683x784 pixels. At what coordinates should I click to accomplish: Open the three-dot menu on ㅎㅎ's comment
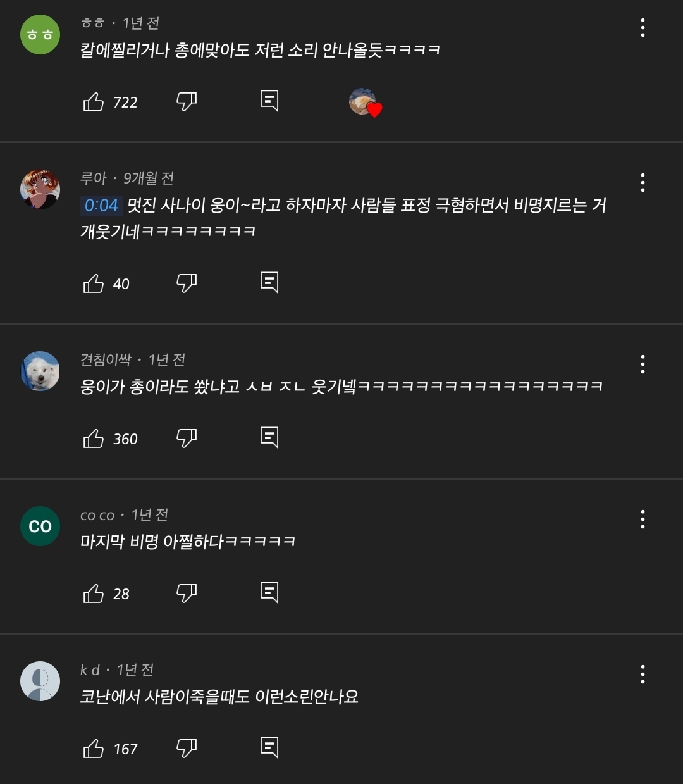643,27
